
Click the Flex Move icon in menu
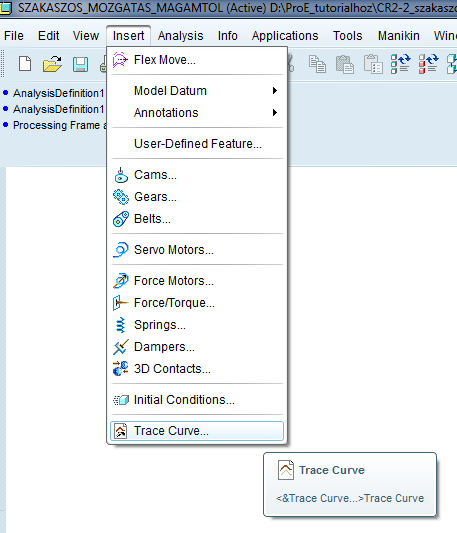120,60
